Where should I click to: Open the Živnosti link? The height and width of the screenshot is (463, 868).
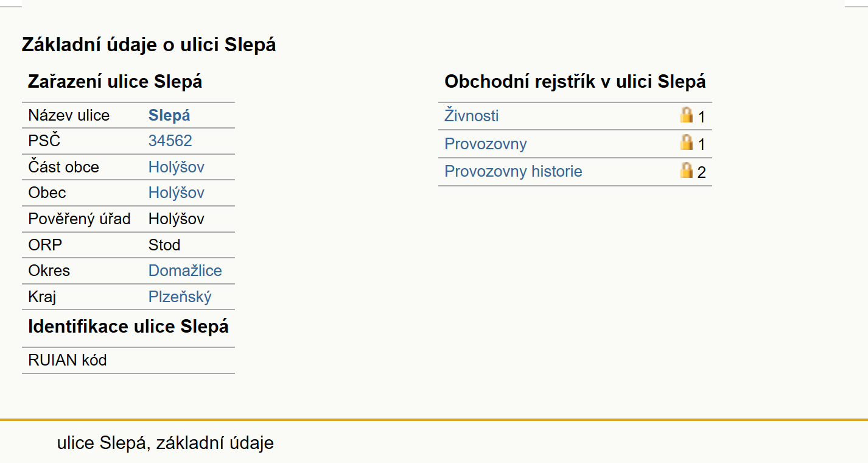pyautogui.click(x=472, y=116)
